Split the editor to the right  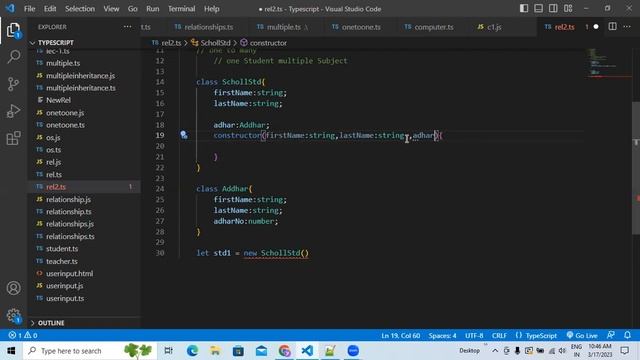pos(612,27)
